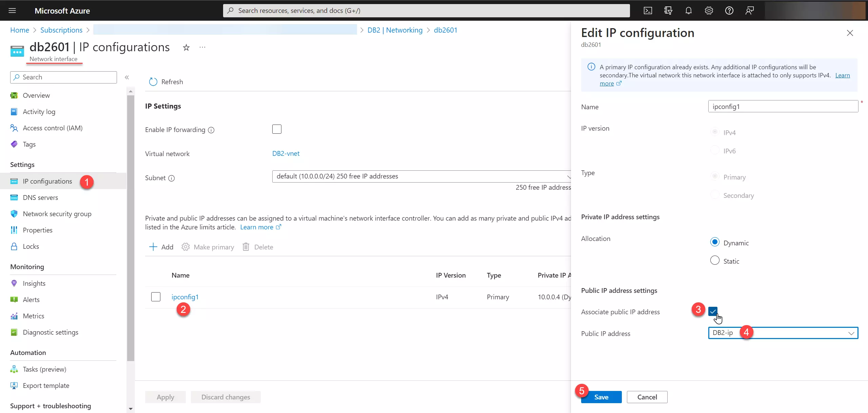The height and width of the screenshot is (413, 868).
Task: Open Network security group menu item
Action: click(57, 214)
